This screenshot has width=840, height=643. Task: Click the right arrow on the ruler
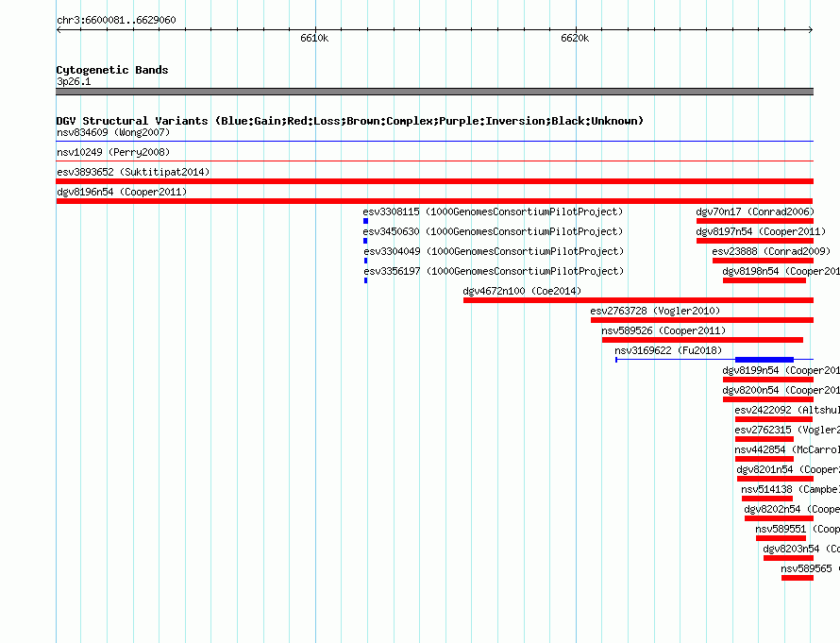(811, 30)
